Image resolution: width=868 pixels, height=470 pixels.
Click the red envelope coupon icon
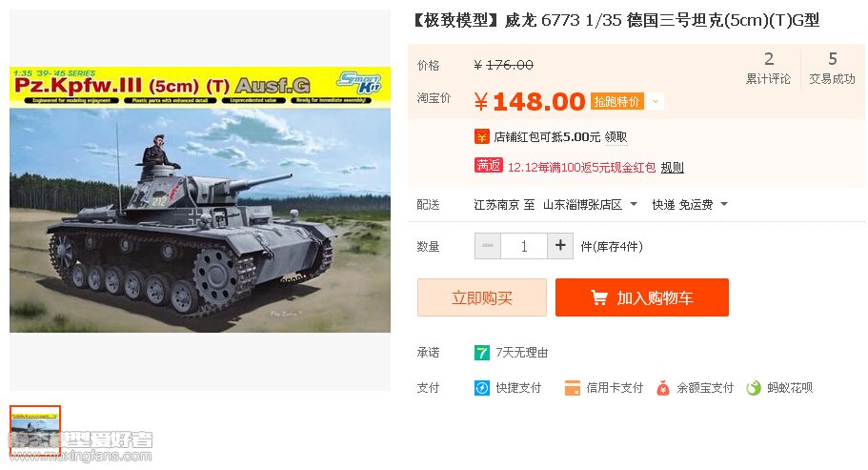[x=481, y=136]
